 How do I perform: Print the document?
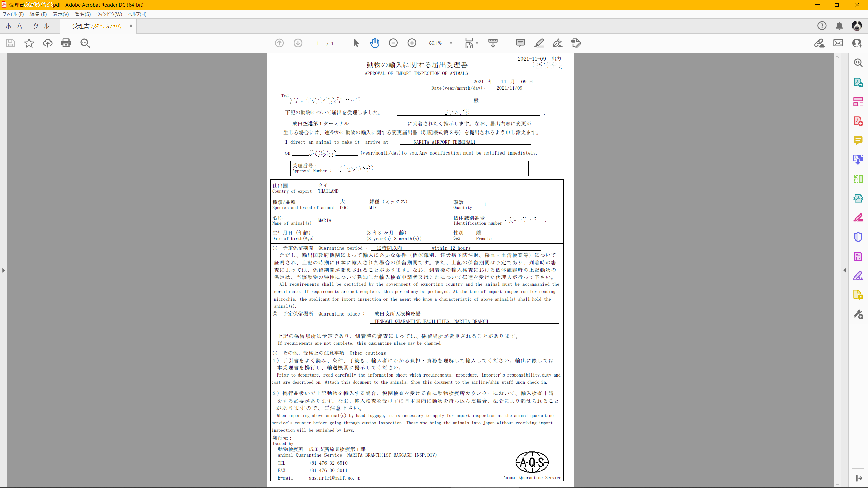66,43
